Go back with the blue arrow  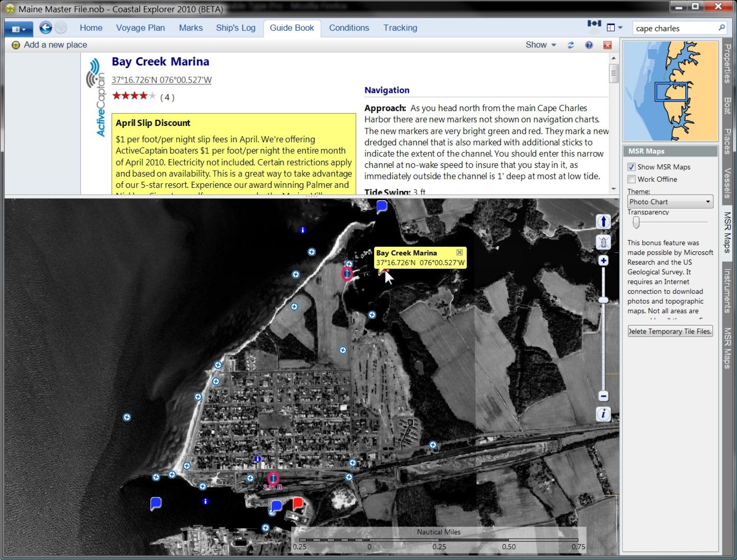click(x=46, y=28)
